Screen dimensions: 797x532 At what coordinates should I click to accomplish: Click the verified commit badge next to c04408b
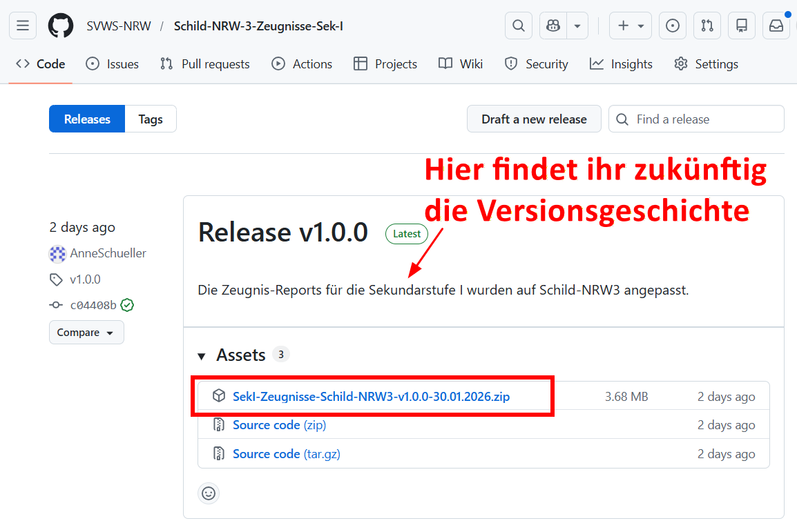click(x=126, y=304)
